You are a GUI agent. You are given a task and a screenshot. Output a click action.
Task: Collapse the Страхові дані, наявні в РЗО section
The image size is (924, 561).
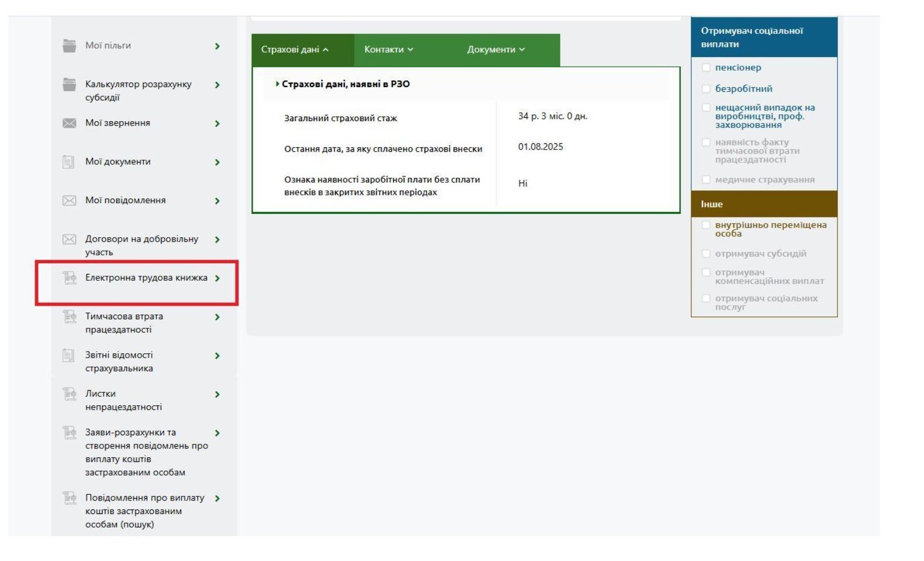(345, 84)
